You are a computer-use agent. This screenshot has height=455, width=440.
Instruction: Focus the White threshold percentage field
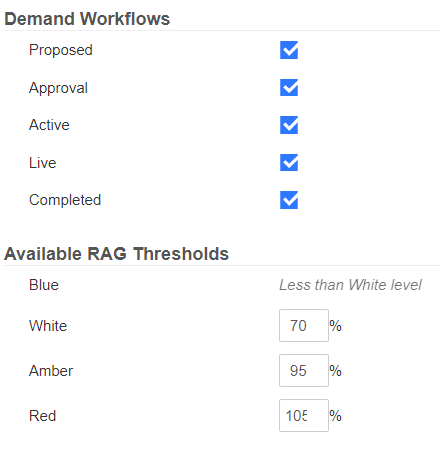(304, 325)
